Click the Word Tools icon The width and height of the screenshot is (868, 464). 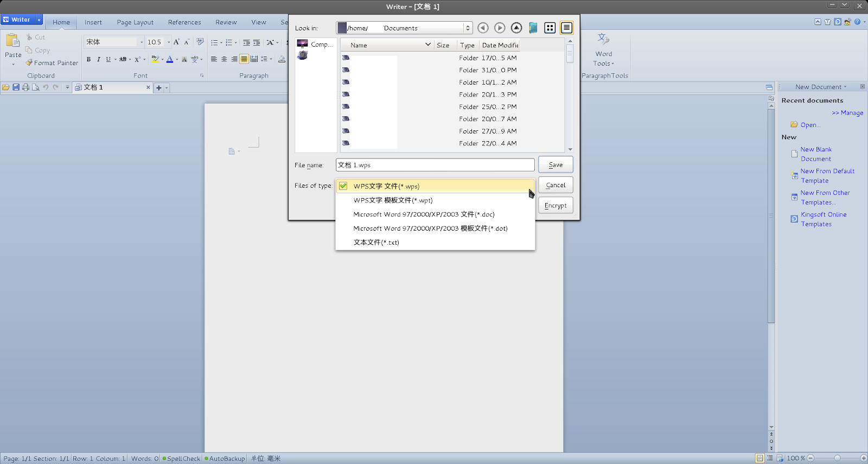(603, 39)
